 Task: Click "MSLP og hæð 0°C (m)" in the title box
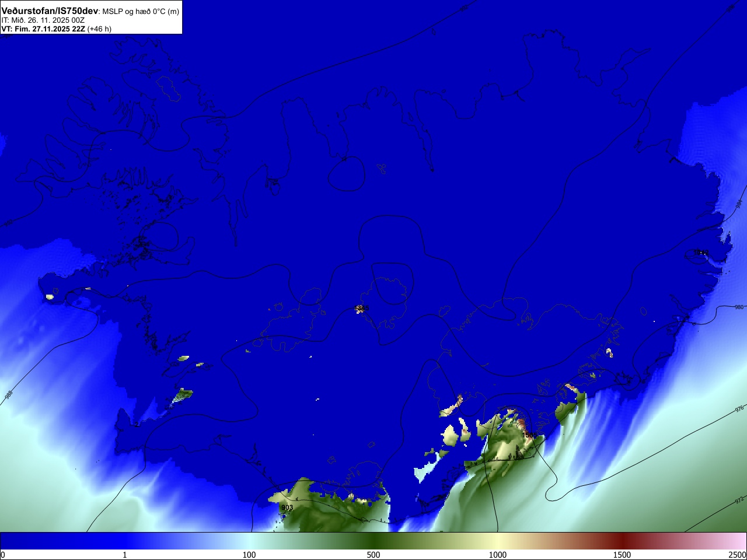(141, 12)
